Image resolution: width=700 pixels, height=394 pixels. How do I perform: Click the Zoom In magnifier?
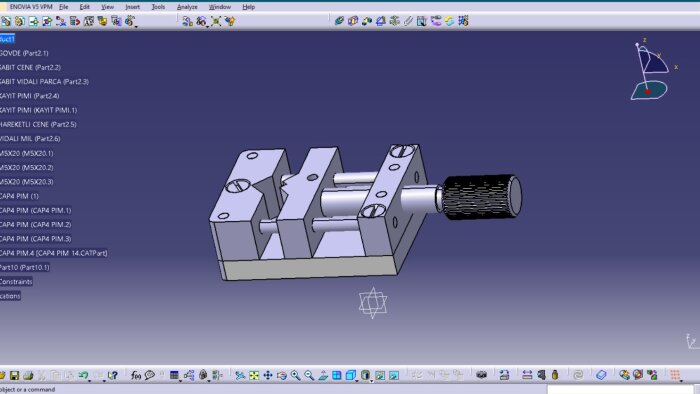coord(296,375)
